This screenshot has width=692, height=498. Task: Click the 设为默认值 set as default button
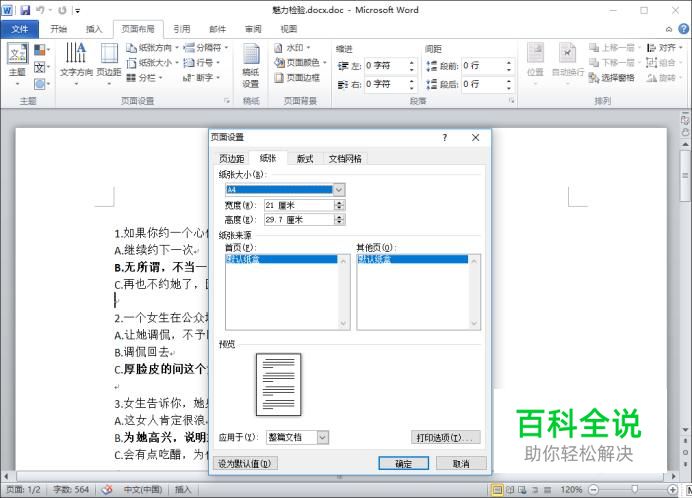pyautogui.click(x=245, y=464)
